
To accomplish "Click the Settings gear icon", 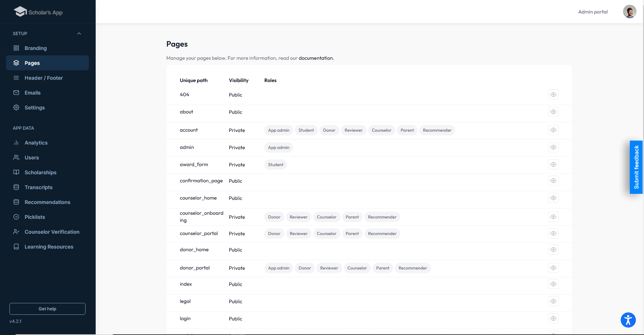I will coord(16,107).
